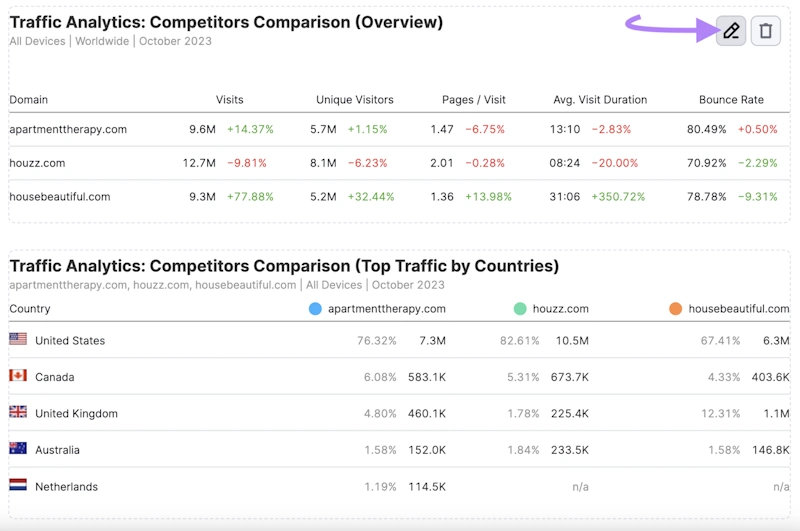Click the 403.6K Canada housebeautiful value
The height and width of the screenshot is (531, 800).
point(770,377)
